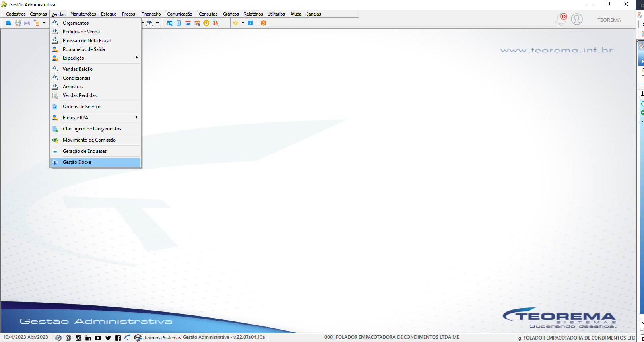The height and width of the screenshot is (342, 644).
Task: Click the blue info toolbar icon
Action: coord(250,23)
